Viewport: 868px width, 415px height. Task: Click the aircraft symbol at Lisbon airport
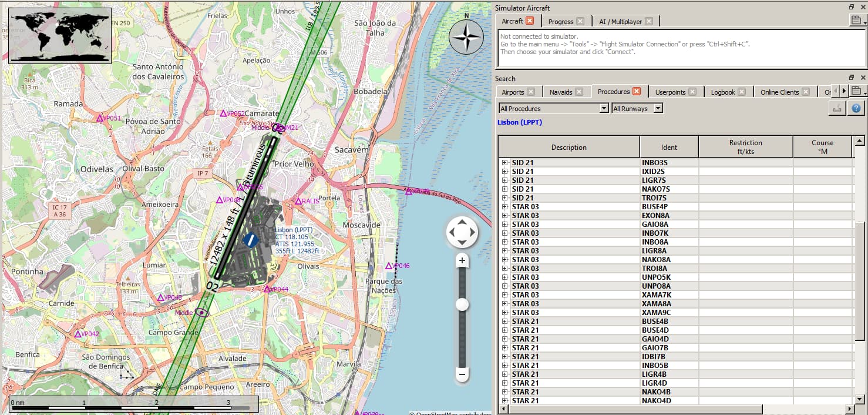point(250,240)
